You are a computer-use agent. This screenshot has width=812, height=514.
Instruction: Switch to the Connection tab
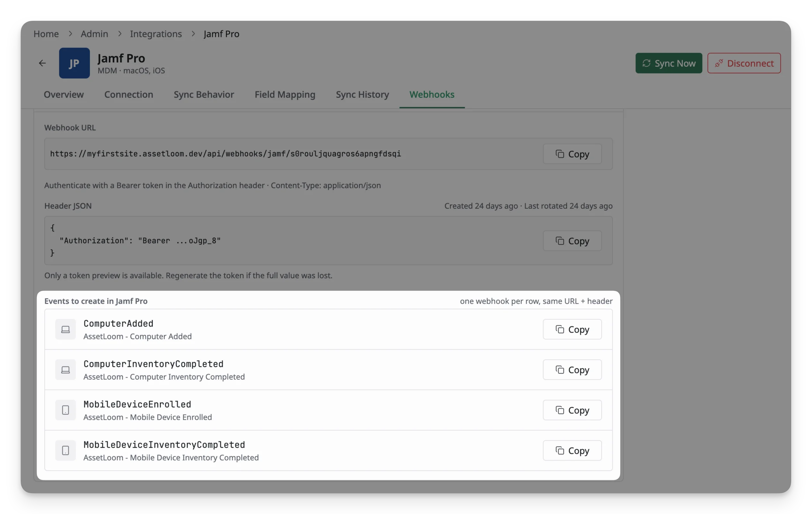point(128,94)
